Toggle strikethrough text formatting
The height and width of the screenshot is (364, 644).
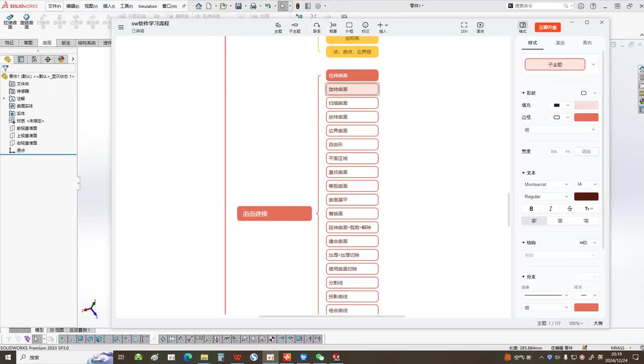(570, 208)
